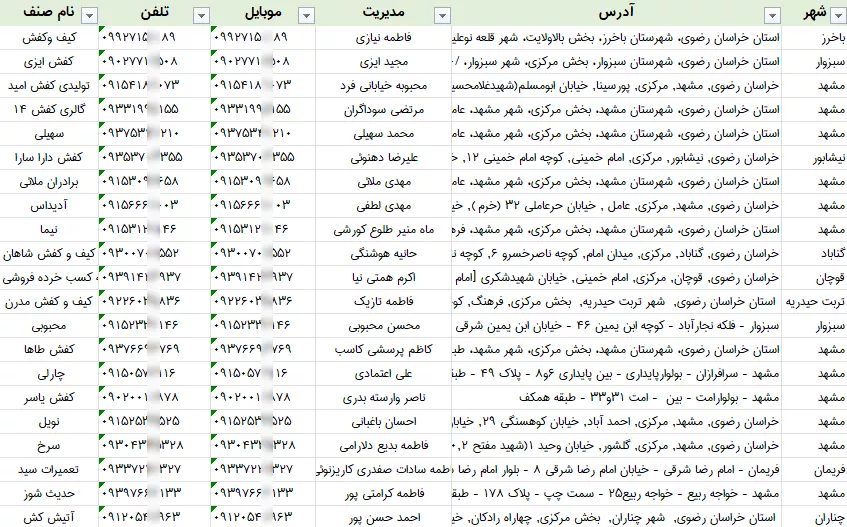Select the guild name cell کیف و کفش شاهان

point(49,253)
